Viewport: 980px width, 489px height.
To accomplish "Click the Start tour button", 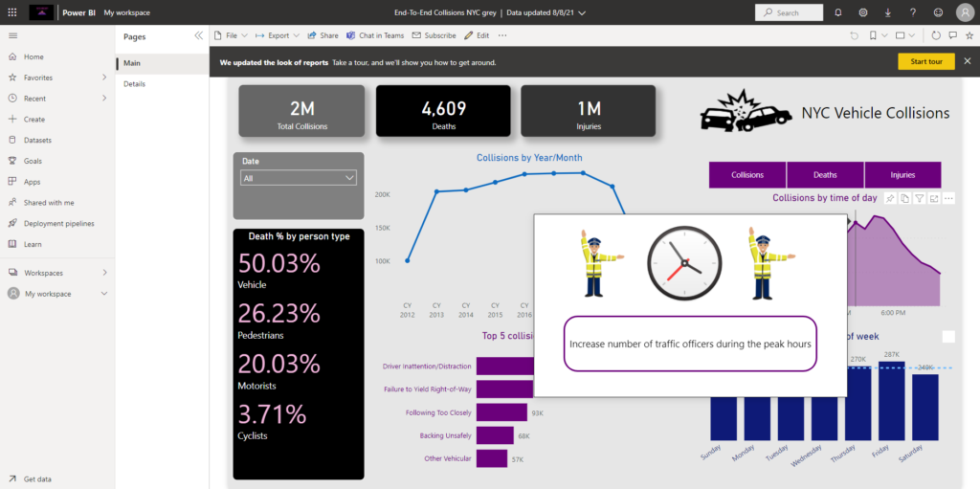I will tap(926, 61).
